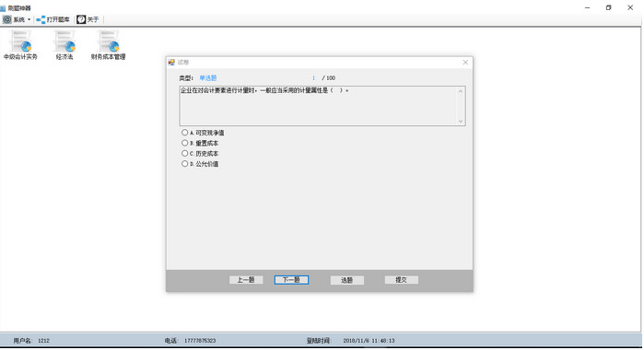Click the 选题 button
644x350 pixels.
347,280
